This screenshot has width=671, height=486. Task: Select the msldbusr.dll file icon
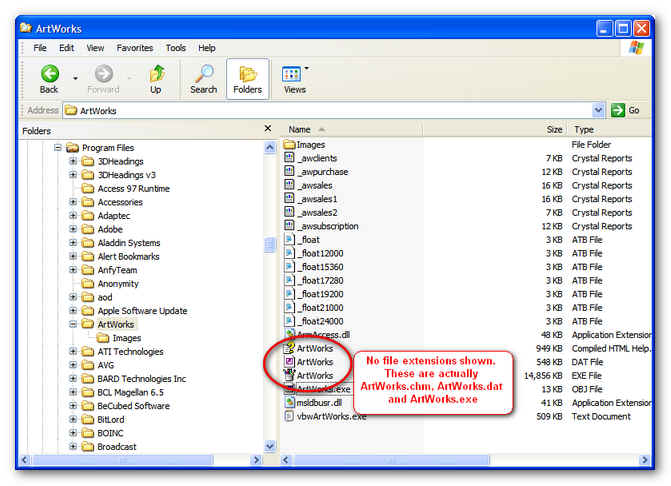pos(290,403)
